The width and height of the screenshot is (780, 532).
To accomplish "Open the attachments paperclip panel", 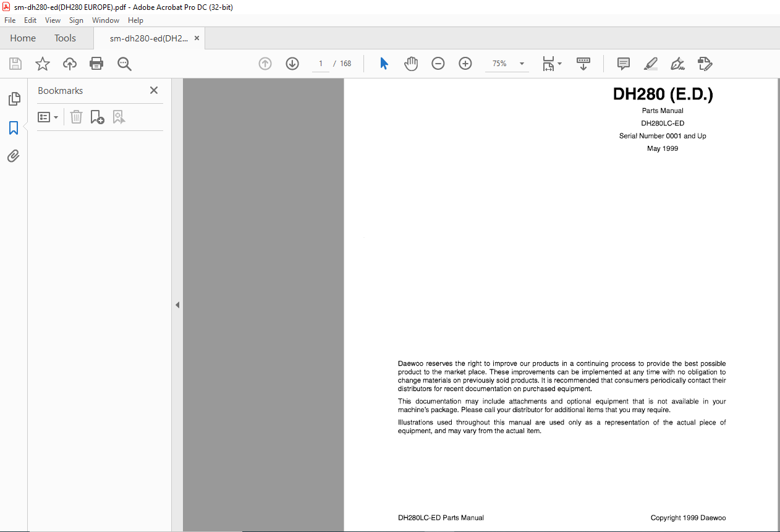I will [14, 156].
